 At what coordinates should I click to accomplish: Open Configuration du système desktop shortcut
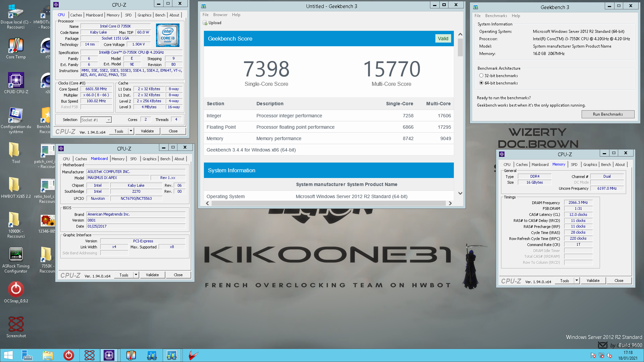pos(16,120)
